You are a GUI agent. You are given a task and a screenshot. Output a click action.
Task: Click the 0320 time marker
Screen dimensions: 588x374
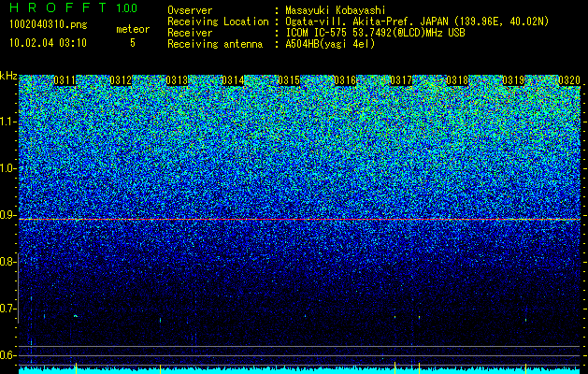pos(569,80)
